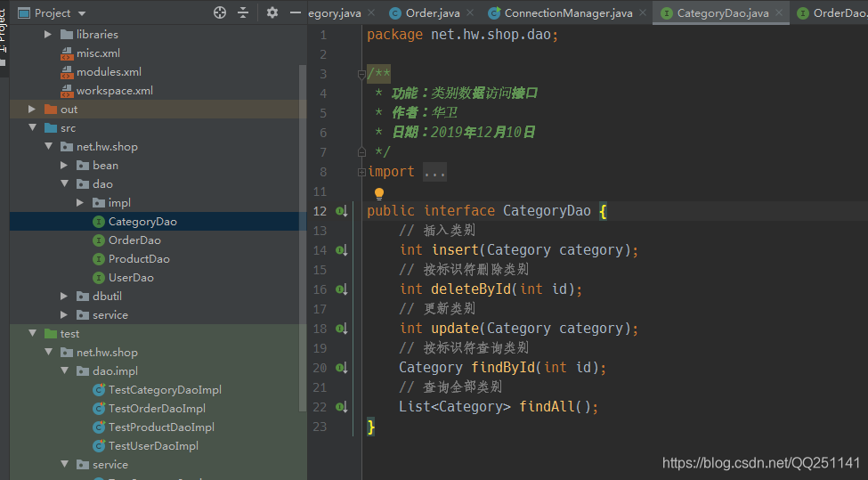This screenshot has height=480, width=868.
Task: Click the libraries folder icon
Action: [x=67, y=35]
